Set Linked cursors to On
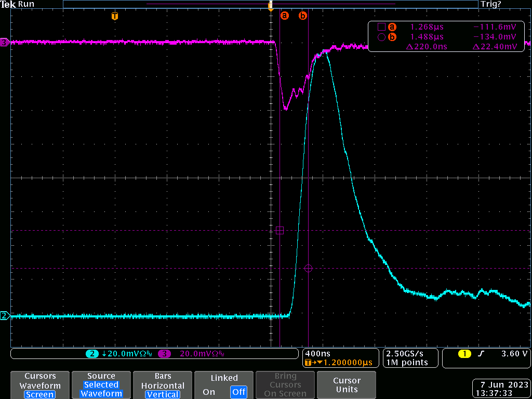This screenshot has height=399, width=532. (x=209, y=392)
